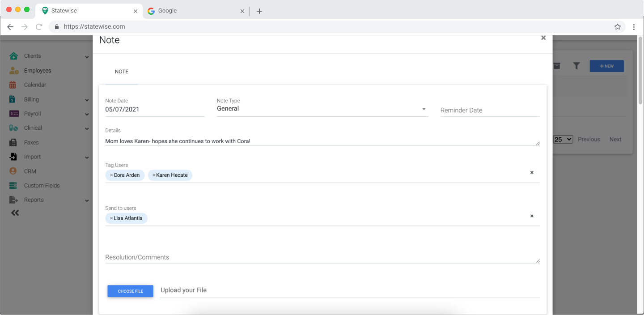Click the Clinical pills icon
644x315 pixels.
(x=13, y=128)
